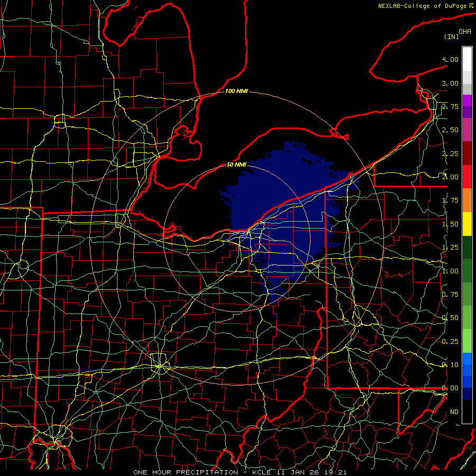Click the 1.25 legend value
Viewport: 476px width, 476px height.
450,248
